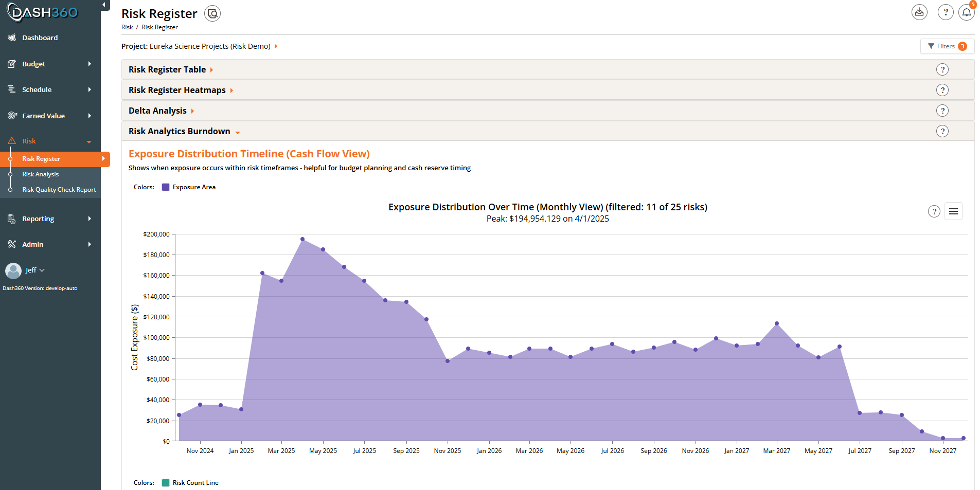Screen dimensions: 980x490
Task: Click the Dash360 Version text
Action: 40,288
